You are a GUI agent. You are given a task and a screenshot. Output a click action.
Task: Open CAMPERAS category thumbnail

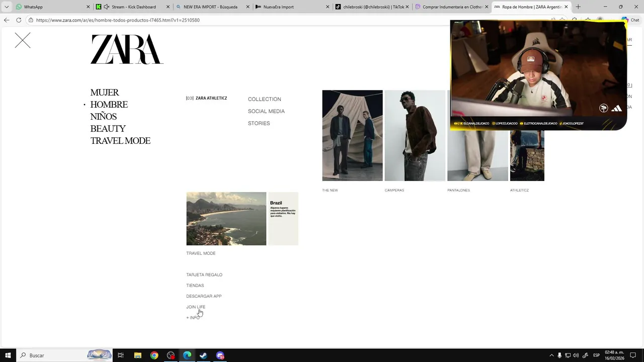(415, 136)
